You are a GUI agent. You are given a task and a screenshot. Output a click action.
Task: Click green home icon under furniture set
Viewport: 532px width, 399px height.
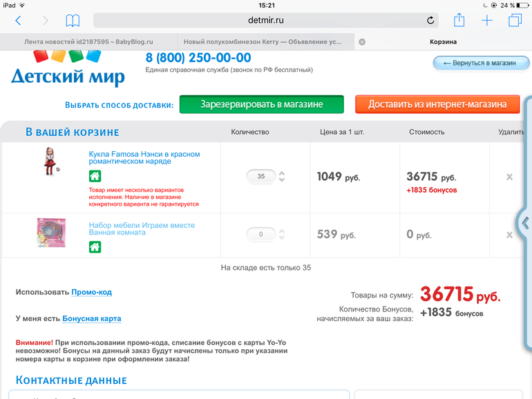pyautogui.click(x=95, y=246)
